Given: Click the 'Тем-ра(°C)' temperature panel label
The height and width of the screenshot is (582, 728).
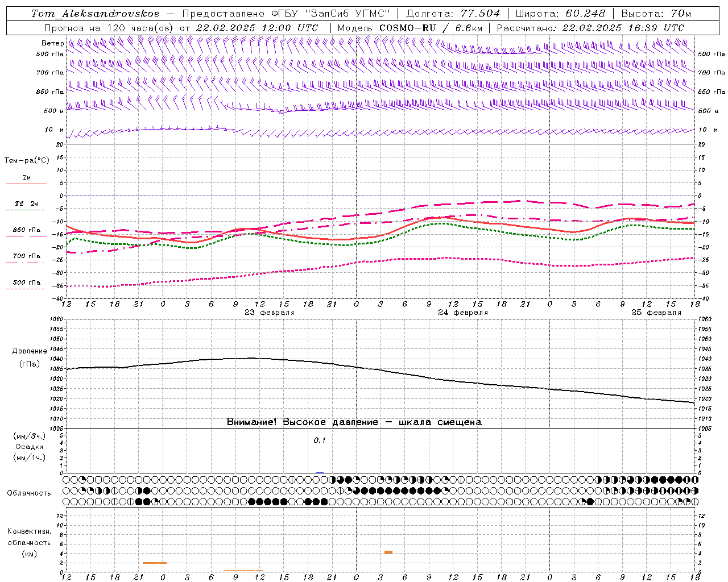Looking at the screenshot, I should (27, 161).
